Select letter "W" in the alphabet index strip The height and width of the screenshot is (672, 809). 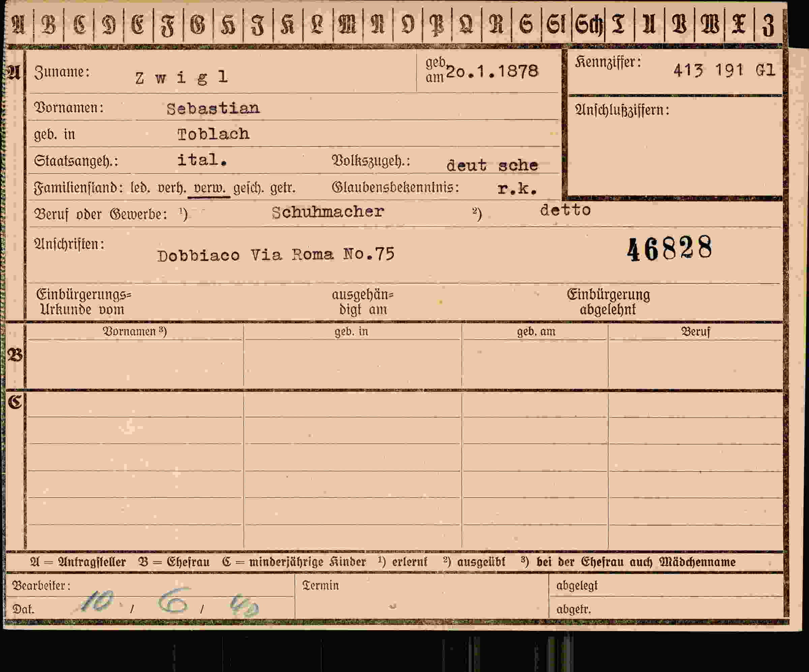click(x=710, y=25)
